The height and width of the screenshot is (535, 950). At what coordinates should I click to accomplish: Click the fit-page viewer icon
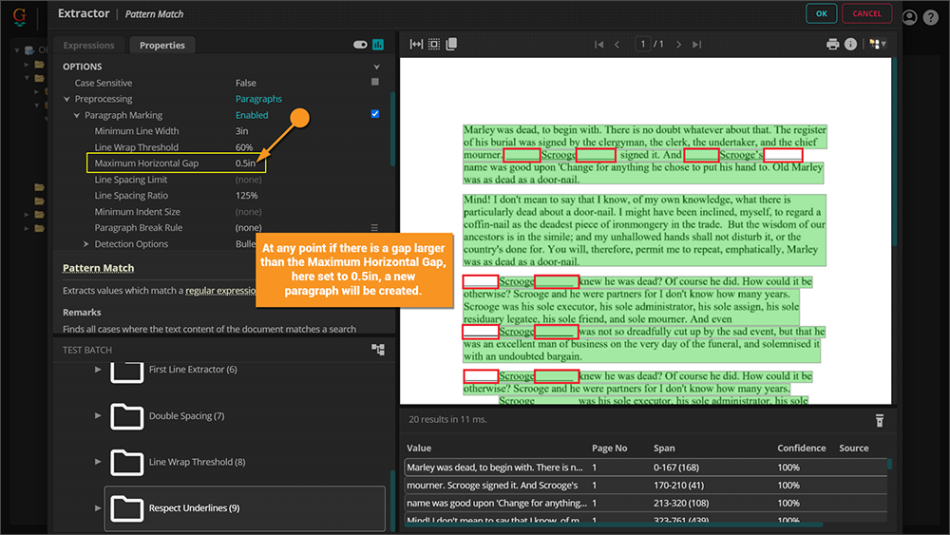[434, 44]
